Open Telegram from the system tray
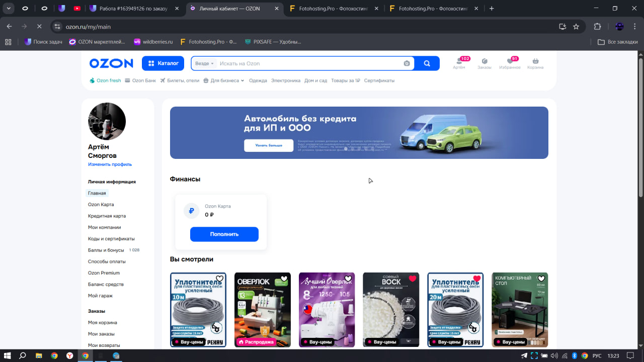 [524, 355]
